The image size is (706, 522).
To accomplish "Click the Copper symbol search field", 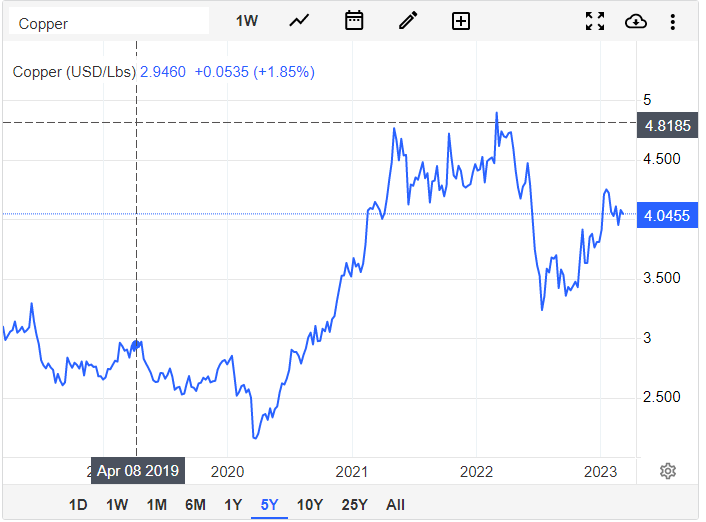I will pyautogui.click(x=109, y=23).
